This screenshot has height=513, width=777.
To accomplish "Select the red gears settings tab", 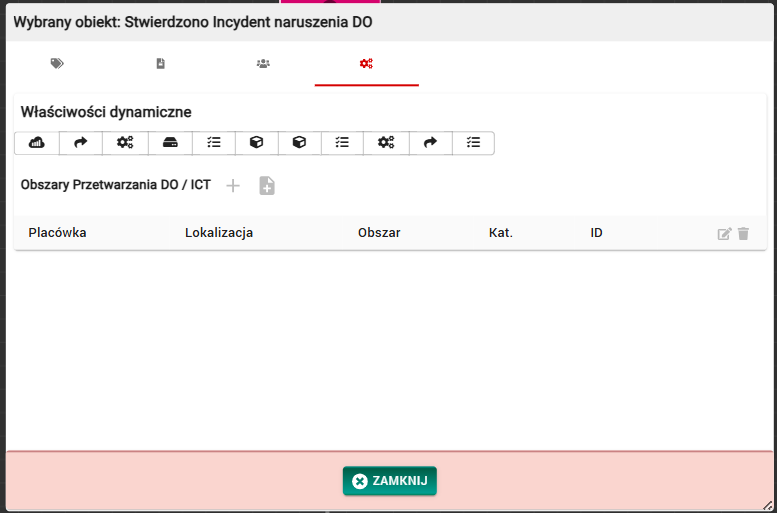I will coord(366,64).
